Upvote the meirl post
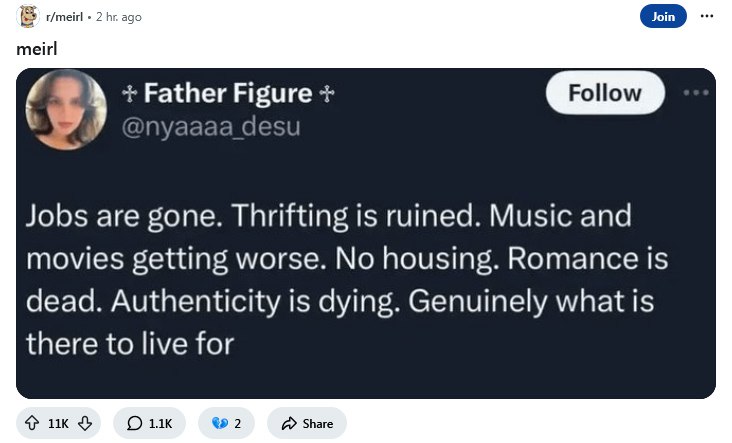Image resolution: width=732 pixels, height=443 pixels. pos(32,423)
